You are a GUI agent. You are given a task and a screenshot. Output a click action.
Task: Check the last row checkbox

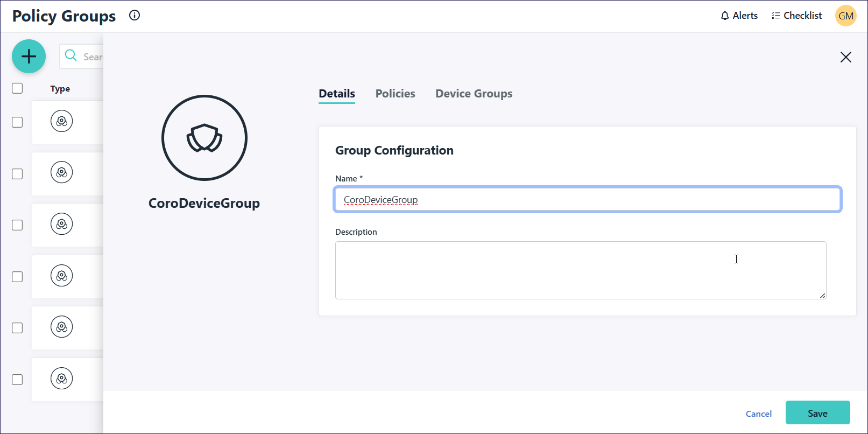pyautogui.click(x=17, y=380)
